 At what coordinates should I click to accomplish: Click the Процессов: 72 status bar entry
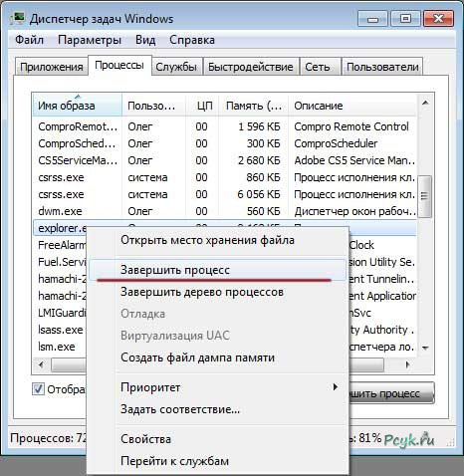pos(49,438)
